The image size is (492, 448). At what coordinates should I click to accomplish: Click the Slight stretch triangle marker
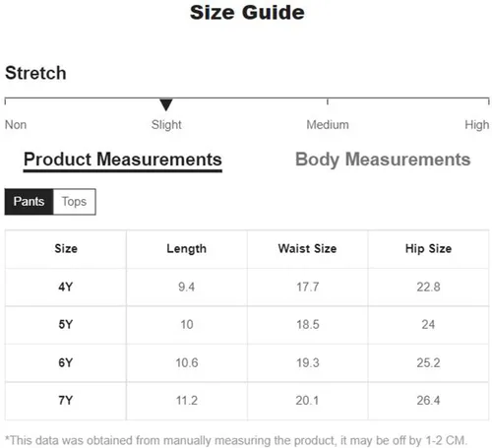(166, 104)
